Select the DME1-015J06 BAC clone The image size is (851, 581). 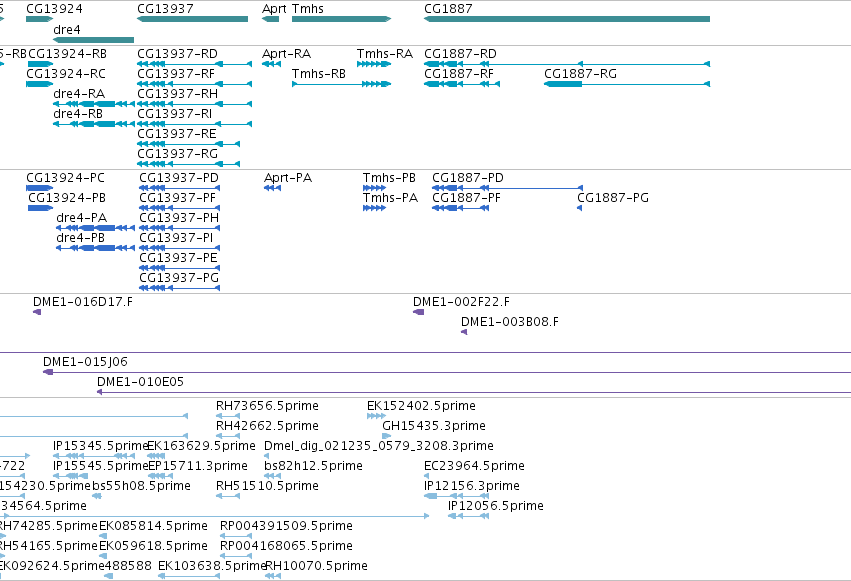coord(447,372)
